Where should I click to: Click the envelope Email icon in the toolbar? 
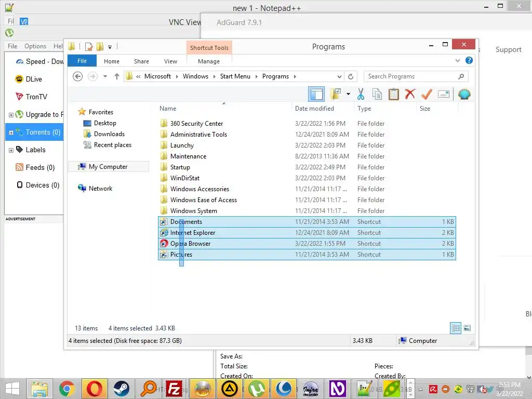pyautogui.click(x=444, y=94)
